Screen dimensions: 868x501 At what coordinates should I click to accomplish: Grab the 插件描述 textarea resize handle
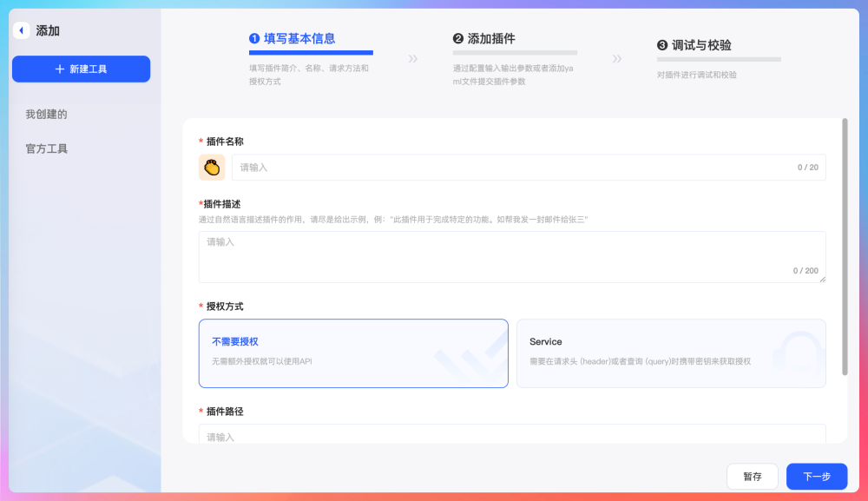coord(822,279)
